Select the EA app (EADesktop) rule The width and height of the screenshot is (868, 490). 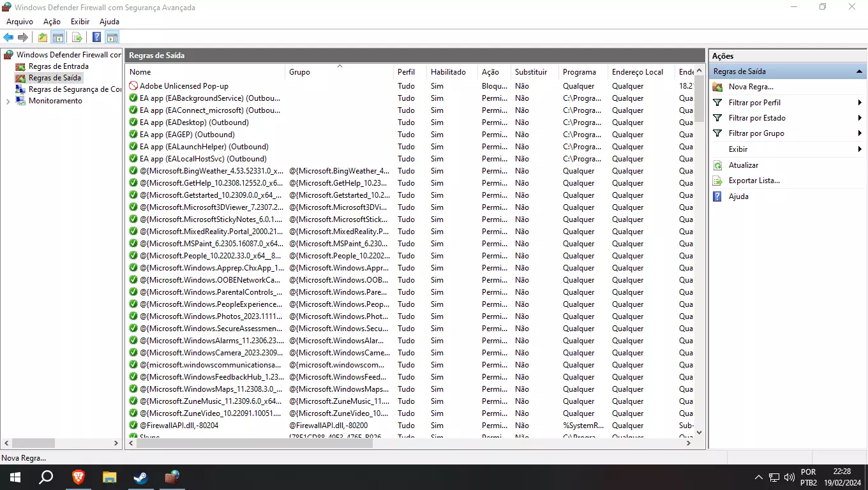click(x=194, y=122)
